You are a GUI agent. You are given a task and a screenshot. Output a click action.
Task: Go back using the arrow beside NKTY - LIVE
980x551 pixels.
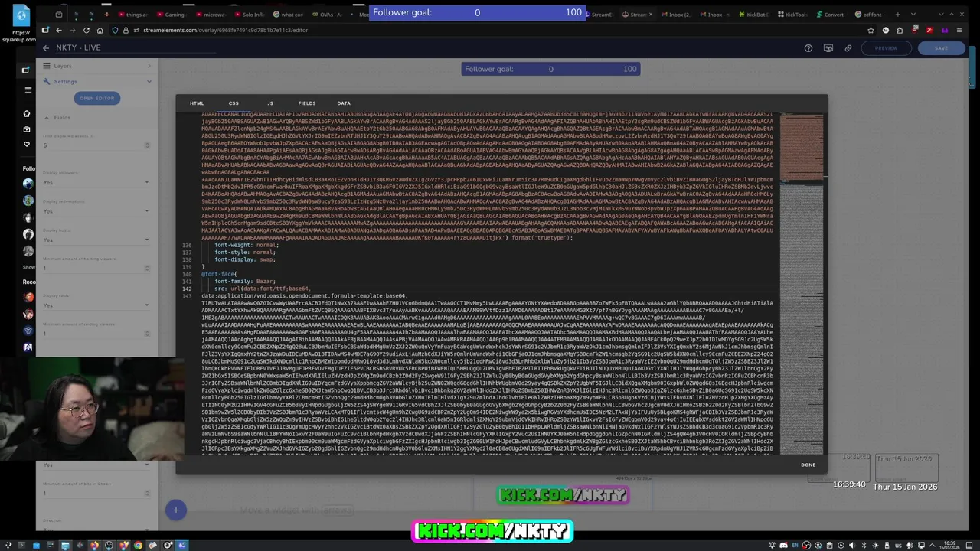pos(46,47)
